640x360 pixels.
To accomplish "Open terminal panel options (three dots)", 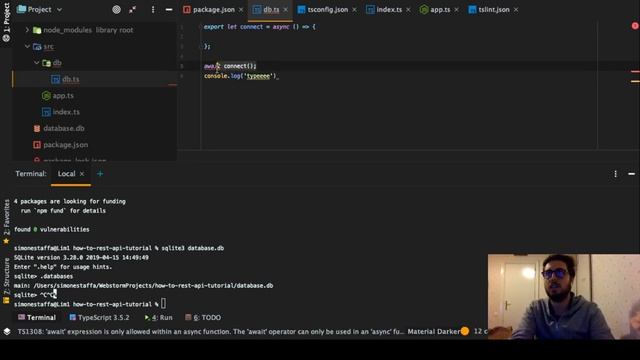I will click(x=616, y=174).
